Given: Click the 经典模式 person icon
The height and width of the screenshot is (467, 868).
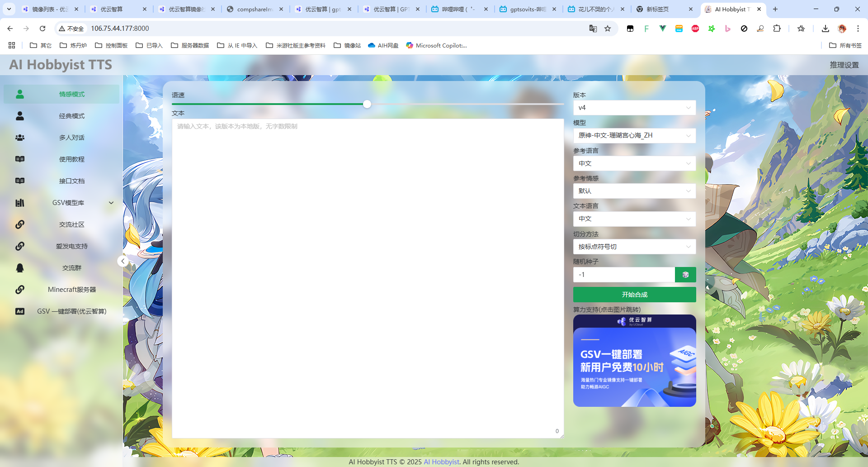Looking at the screenshot, I should (x=20, y=116).
